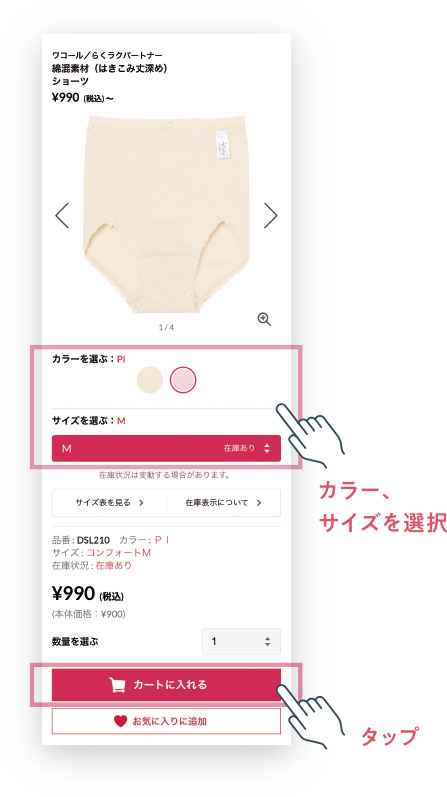447x797 pixels.
Task: Click the chevron next to サイズ表を見る
Action: 141,503
